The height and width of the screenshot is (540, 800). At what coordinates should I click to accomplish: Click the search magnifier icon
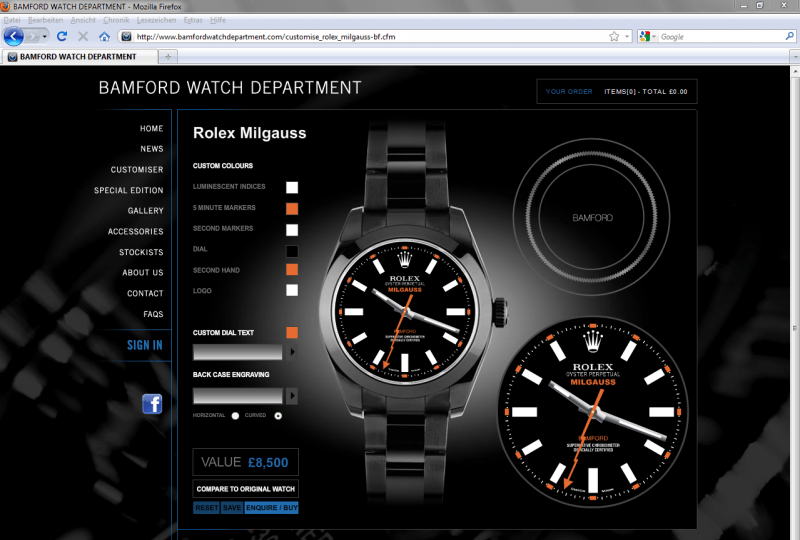click(x=789, y=36)
